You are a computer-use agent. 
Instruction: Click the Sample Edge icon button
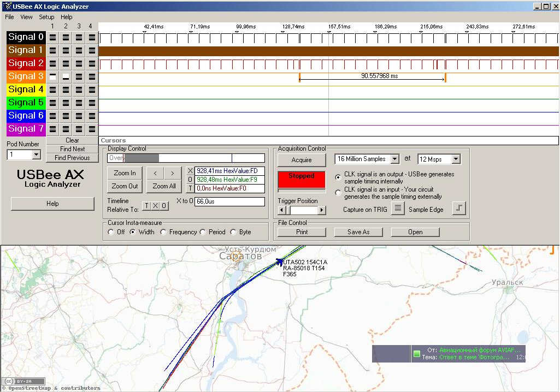[459, 208]
